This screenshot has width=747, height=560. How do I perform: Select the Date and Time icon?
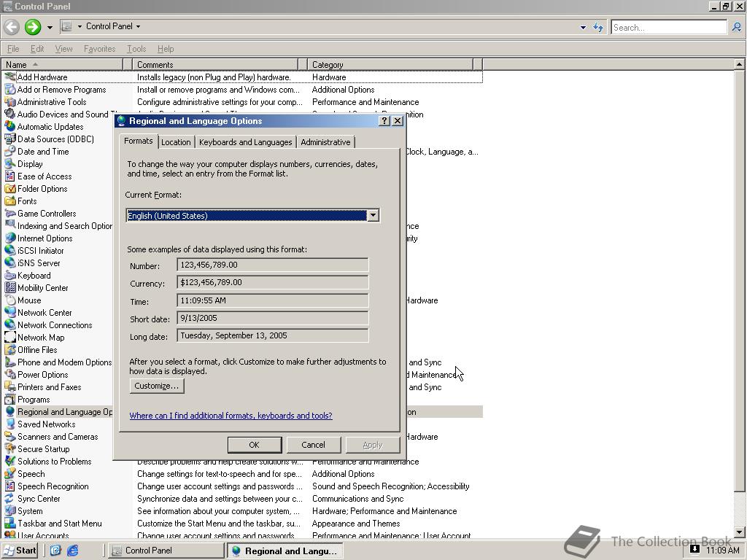coord(10,152)
